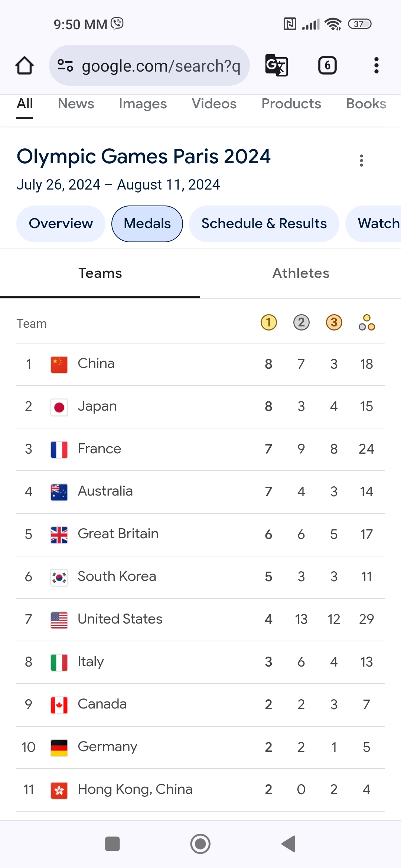Open the tab switcher showing 6 tabs

tap(327, 66)
